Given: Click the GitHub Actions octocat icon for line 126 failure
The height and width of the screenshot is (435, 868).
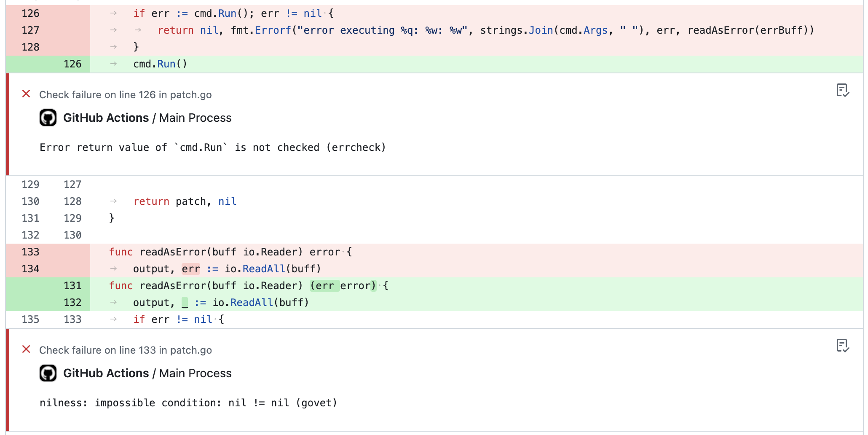Looking at the screenshot, I should (48, 118).
